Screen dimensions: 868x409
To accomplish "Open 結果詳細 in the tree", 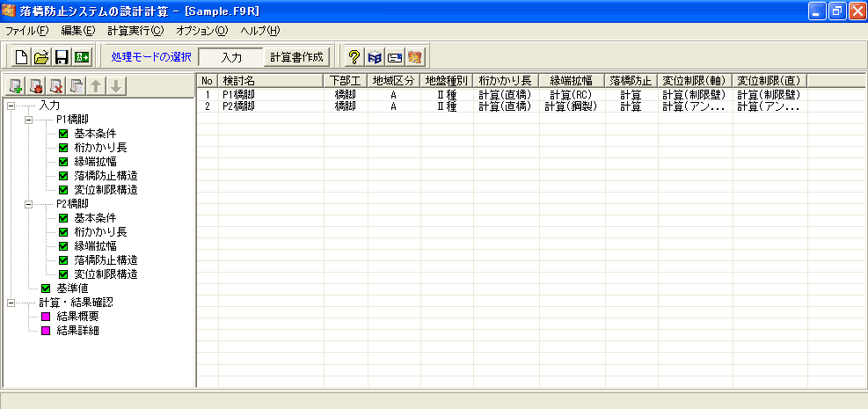I will [x=77, y=331].
